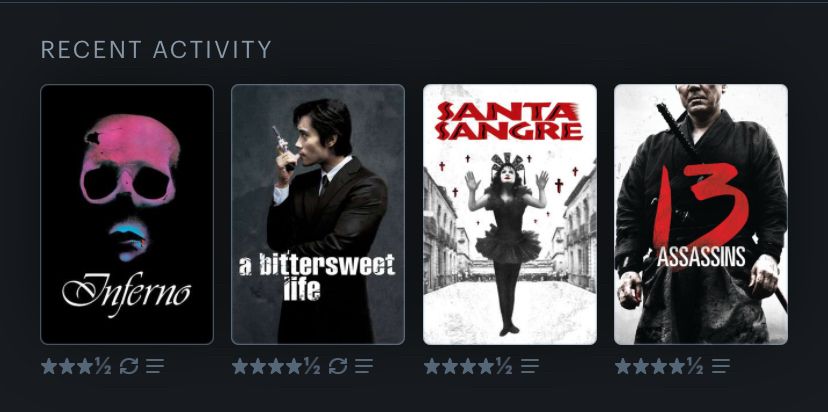
Task: Click the half-star in 13 Assassins' rating
Action: coord(695,366)
